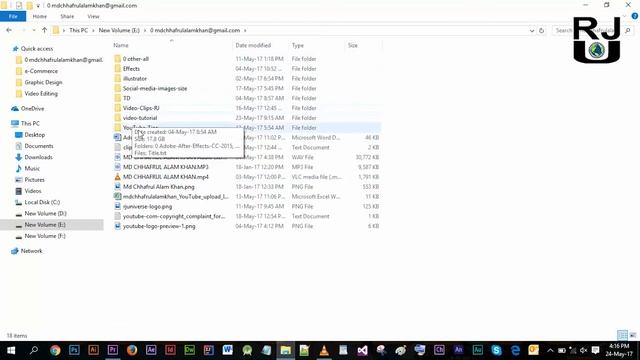Open Music in navigation pane

(32, 168)
